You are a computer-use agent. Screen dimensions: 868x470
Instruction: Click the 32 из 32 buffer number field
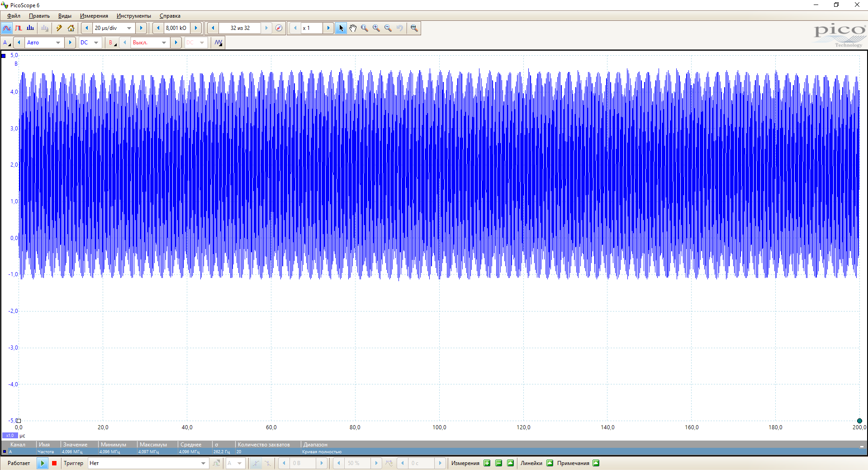point(240,28)
